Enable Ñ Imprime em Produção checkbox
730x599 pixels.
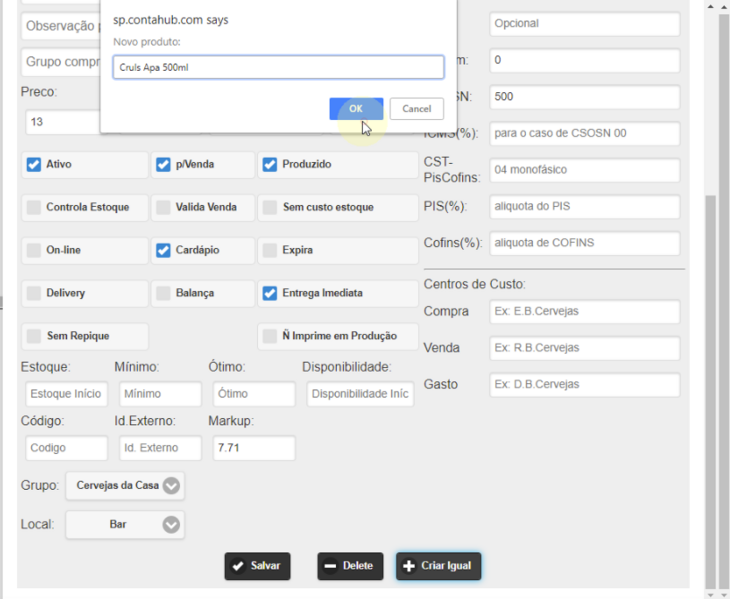[x=270, y=336]
